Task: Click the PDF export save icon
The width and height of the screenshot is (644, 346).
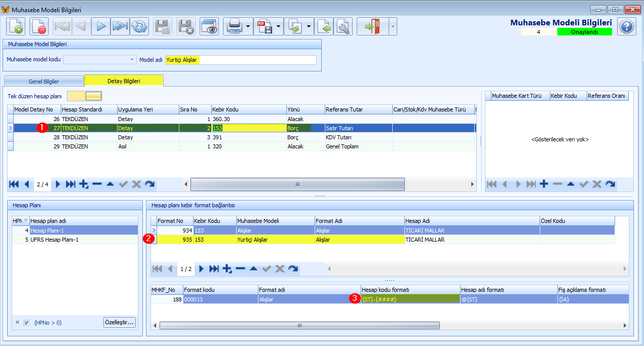Action: point(264,27)
